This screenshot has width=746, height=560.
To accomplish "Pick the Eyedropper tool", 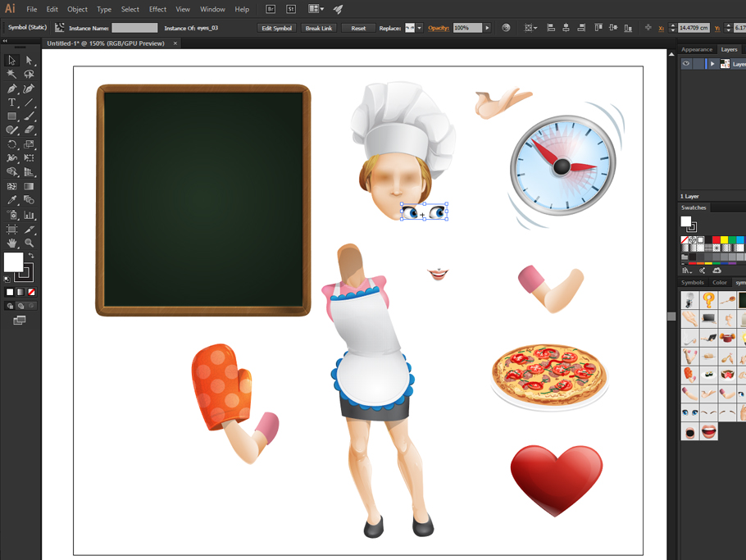I will click(x=11, y=200).
